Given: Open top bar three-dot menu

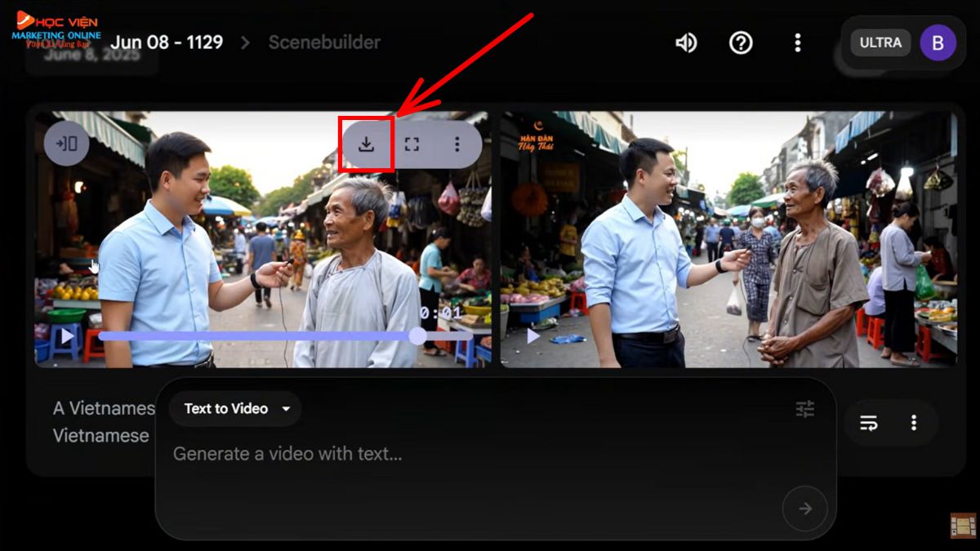Looking at the screenshot, I should pyautogui.click(x=797, y=42).
